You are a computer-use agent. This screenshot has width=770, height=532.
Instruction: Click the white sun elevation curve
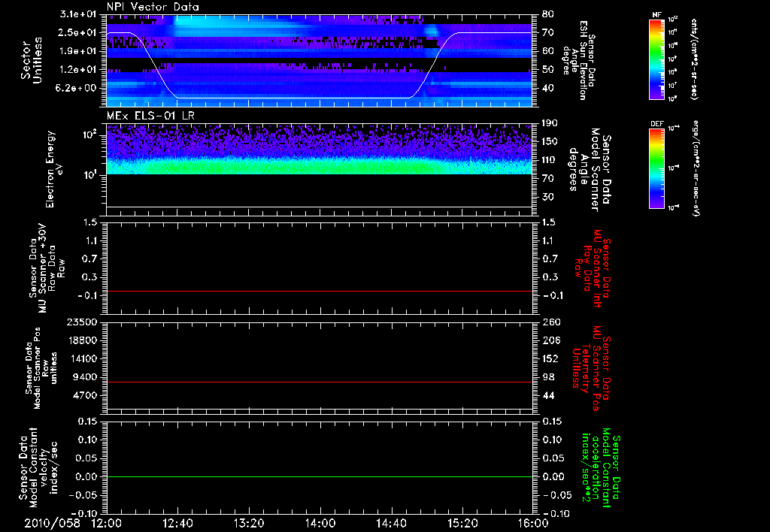[x=295, y=98]
